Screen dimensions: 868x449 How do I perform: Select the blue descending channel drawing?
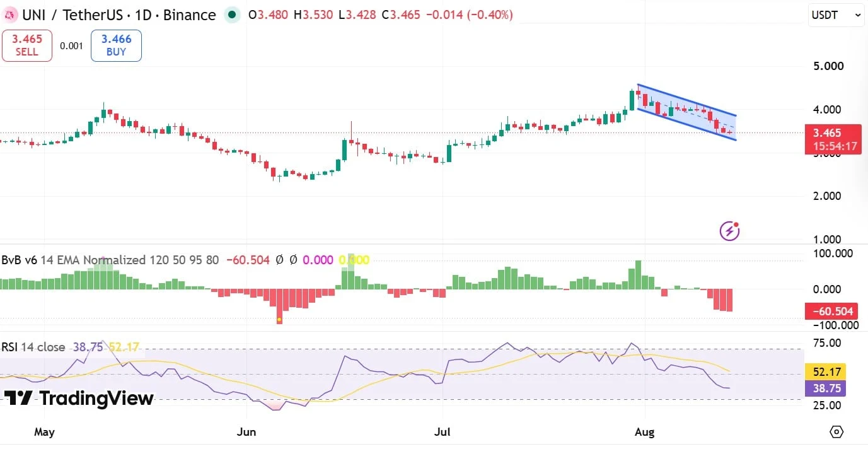tap(687, 112)
